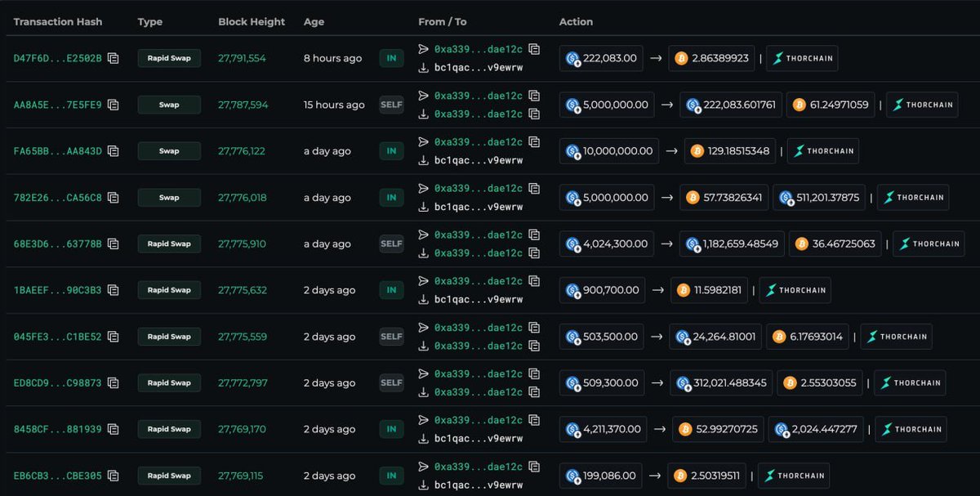Viewport: 980px width, 496px height.
Task: View block 27,776,122
Action: 241,151
